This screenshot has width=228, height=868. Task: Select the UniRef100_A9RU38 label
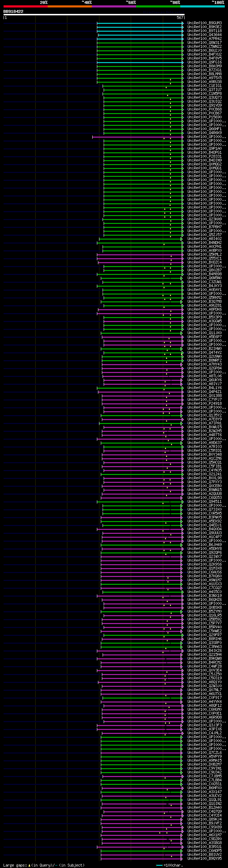pyautogui.click(x=204, y=82)
